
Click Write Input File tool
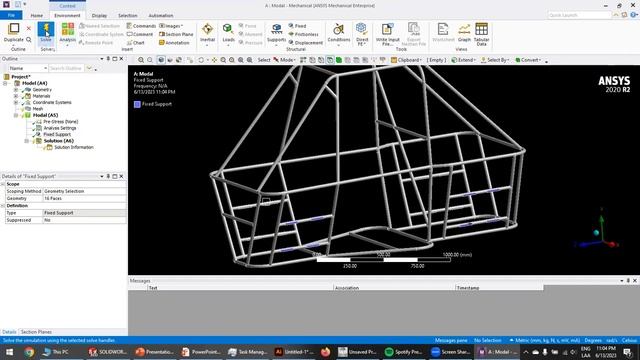[387, 33]
